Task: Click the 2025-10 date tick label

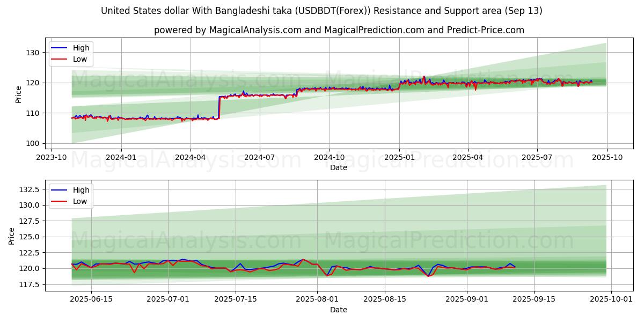Action: click(x=607, y=157)
